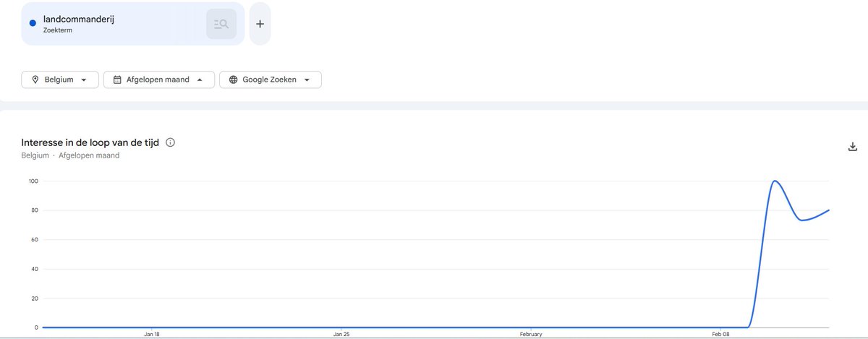Click the globe icon in Google Zoeken filter

tap(233, 80)
